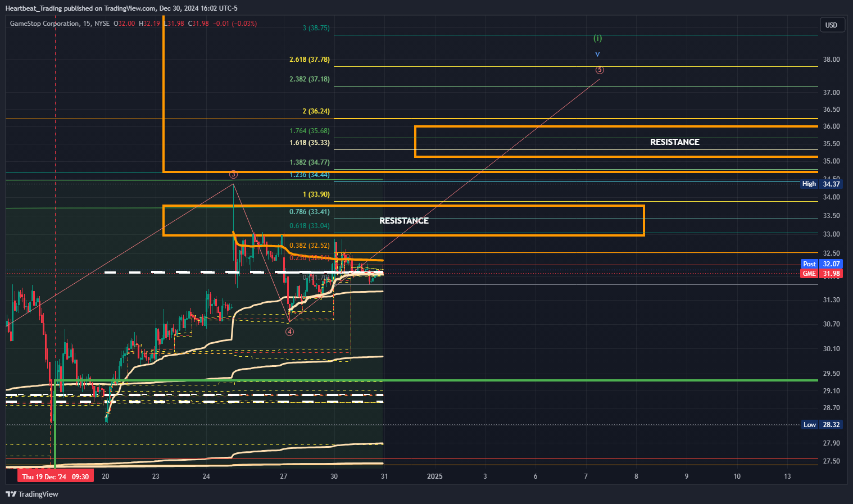Select the Fib label 1.236 (34.44)

coord(310,175)
